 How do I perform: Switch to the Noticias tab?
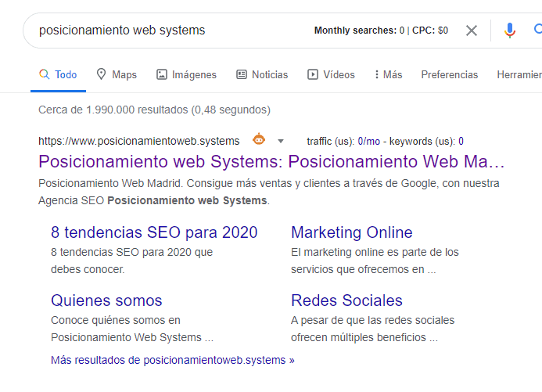tap(262, 74)
